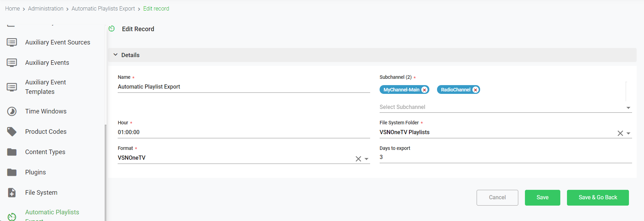Collapse the Details section

(116, 55)
